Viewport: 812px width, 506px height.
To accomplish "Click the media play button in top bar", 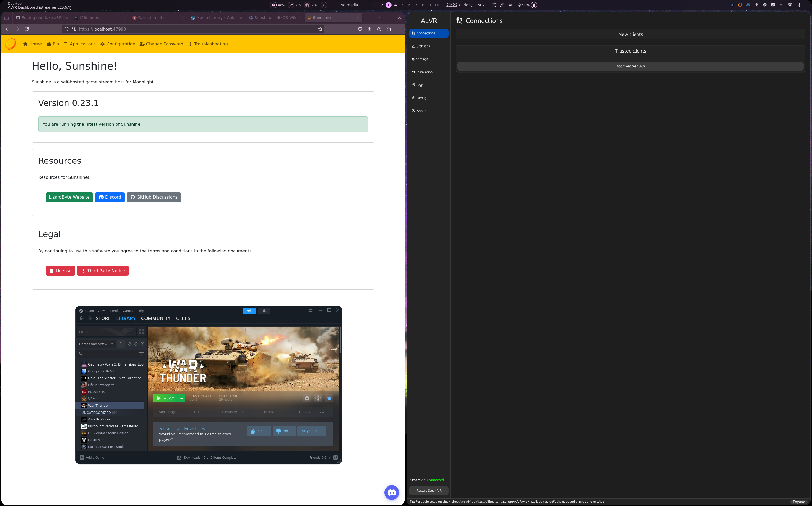I will [324, 5].
